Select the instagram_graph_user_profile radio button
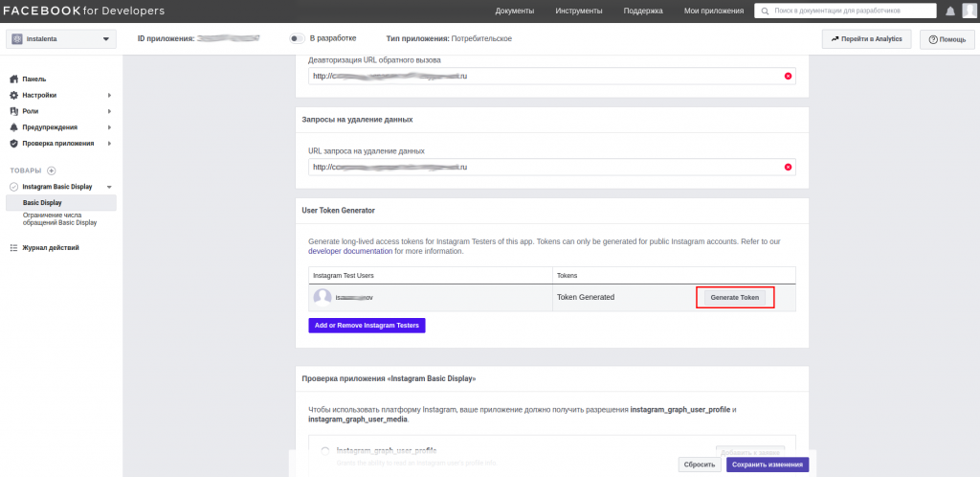Viewport: 980px width, 477px height. pyautogui.click(x=325, y=451)
